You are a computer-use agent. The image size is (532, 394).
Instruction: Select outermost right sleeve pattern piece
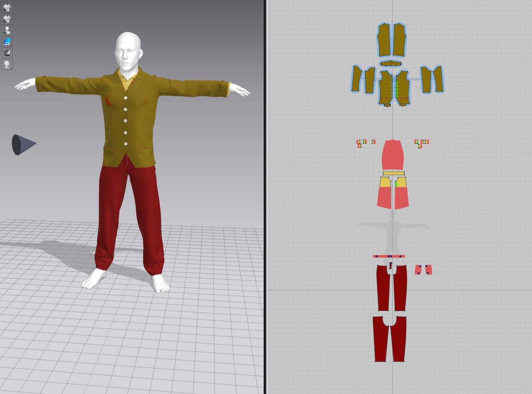pos(438,79)
